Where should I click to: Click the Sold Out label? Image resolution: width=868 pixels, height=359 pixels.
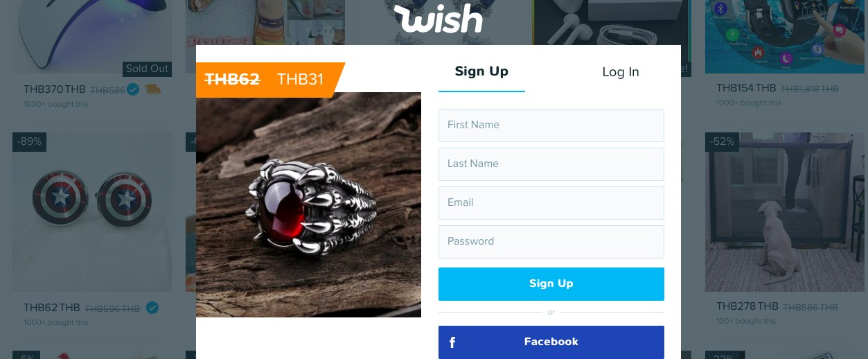[147, 69]
